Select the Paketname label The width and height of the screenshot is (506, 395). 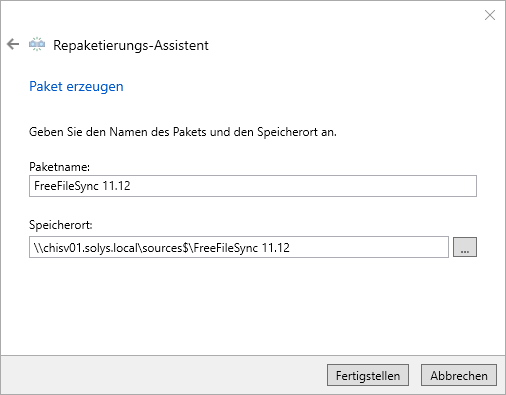click(60, 167)
